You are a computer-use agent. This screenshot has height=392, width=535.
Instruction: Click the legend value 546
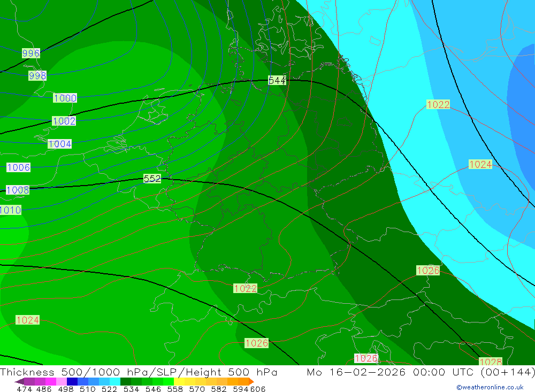[x=153, y=389]
